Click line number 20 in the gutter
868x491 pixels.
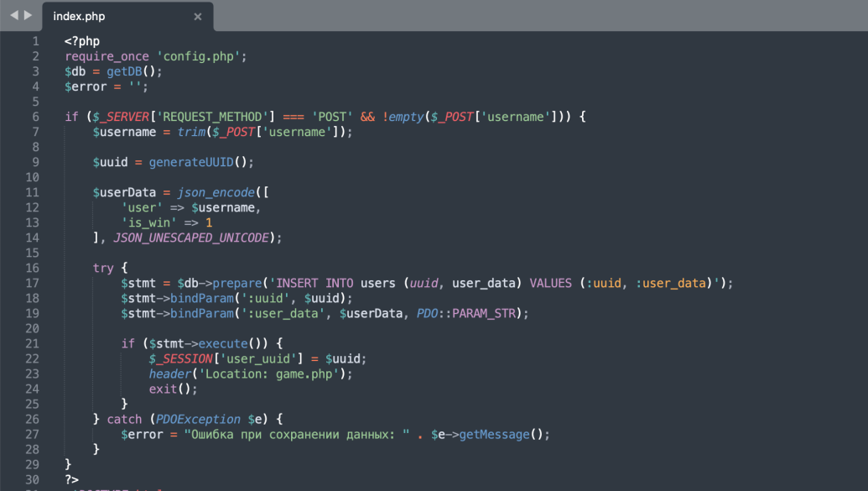[x=32, y=329]
